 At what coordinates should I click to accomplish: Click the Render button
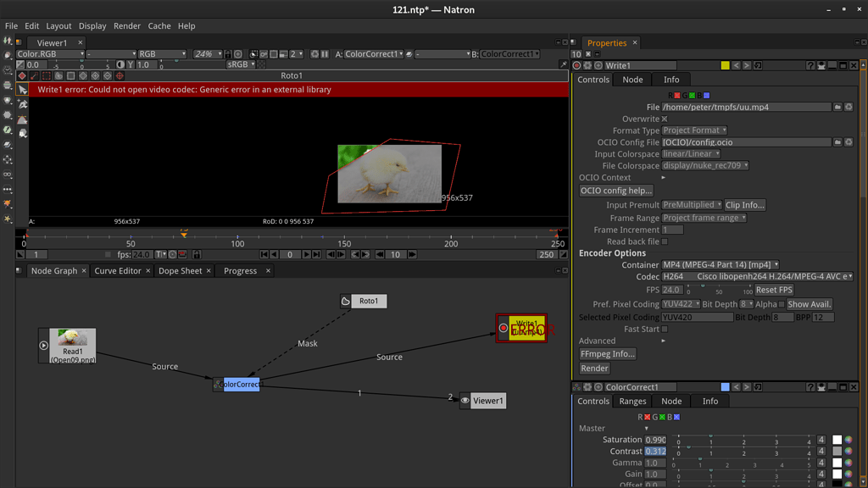(594, 369)
